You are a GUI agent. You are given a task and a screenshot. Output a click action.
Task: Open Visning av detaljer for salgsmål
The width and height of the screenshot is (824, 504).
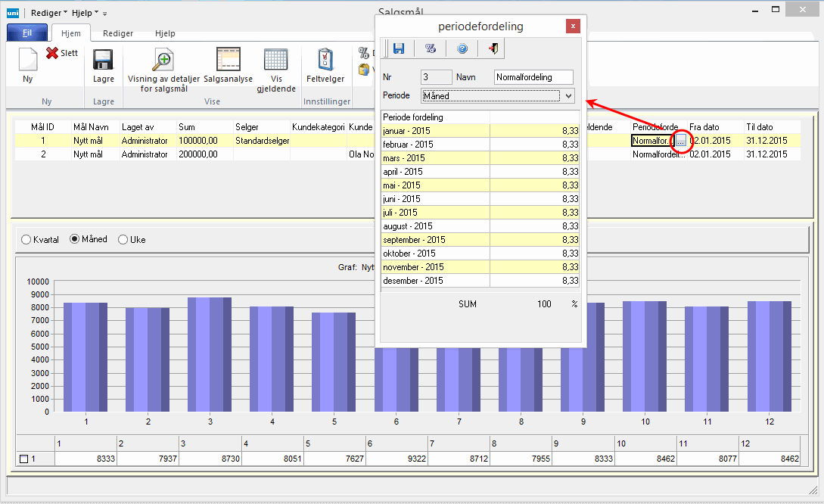(163, 60)
